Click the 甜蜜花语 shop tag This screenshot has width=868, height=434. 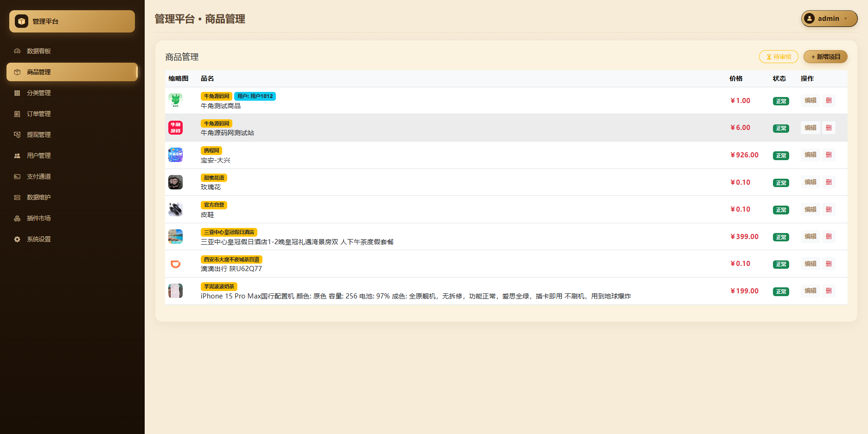point(214,178)
